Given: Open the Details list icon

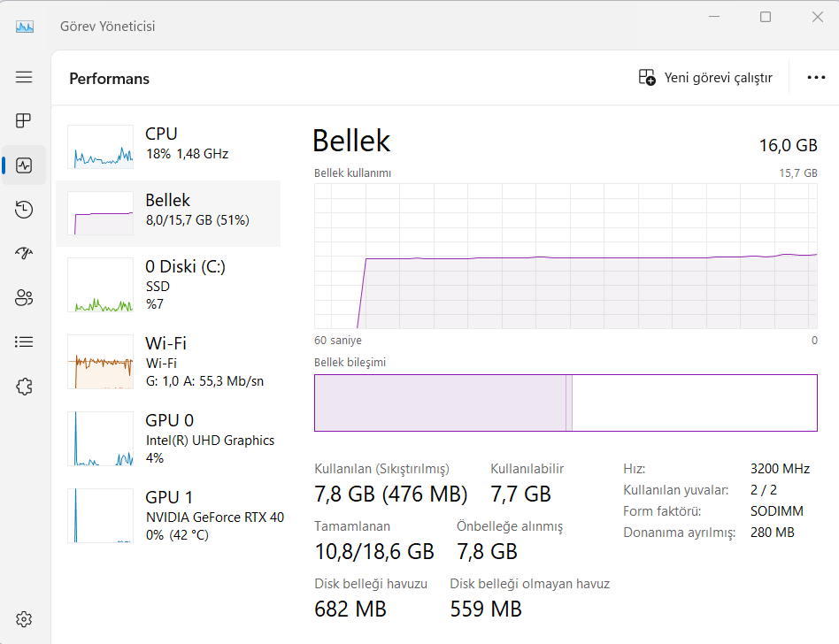Looking at the screenshot, I should point(24,341).
